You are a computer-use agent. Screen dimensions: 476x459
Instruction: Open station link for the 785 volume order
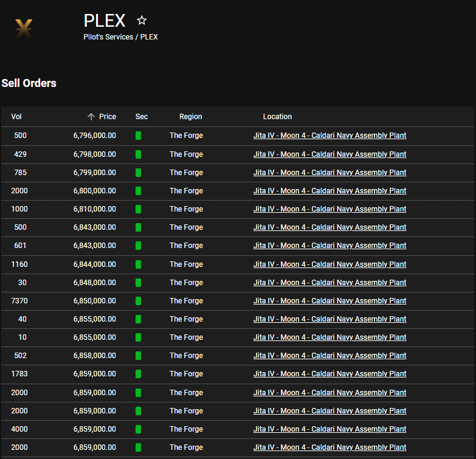click(x=329, y=173)
